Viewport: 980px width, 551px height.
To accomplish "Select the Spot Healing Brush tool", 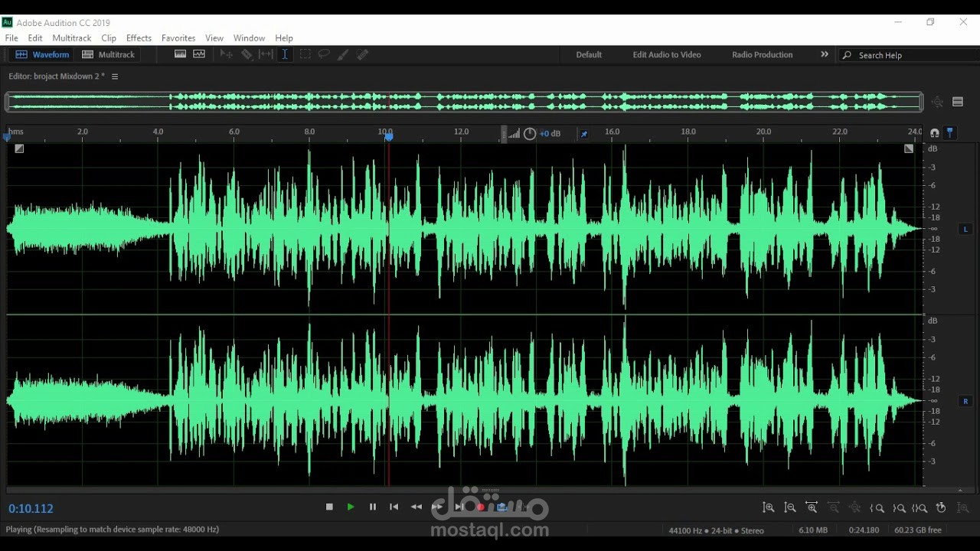I will [363, 54].
